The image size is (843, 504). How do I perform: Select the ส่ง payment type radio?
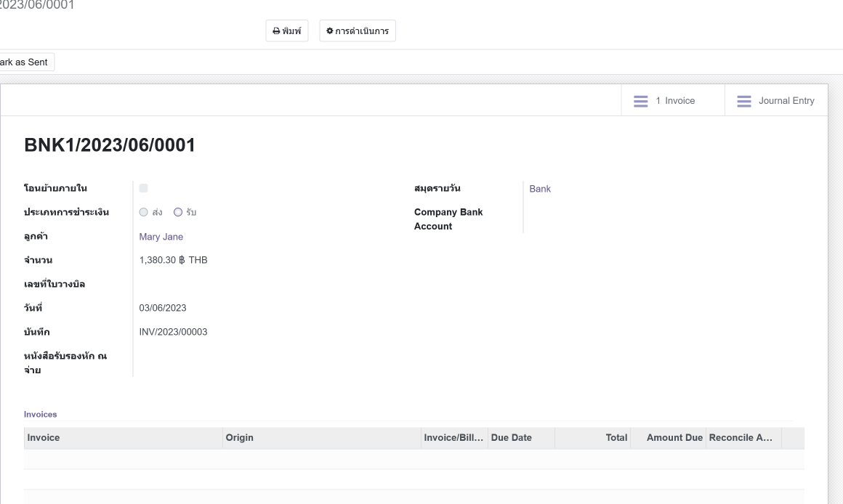pyautogui.click(x=143, y=212)
